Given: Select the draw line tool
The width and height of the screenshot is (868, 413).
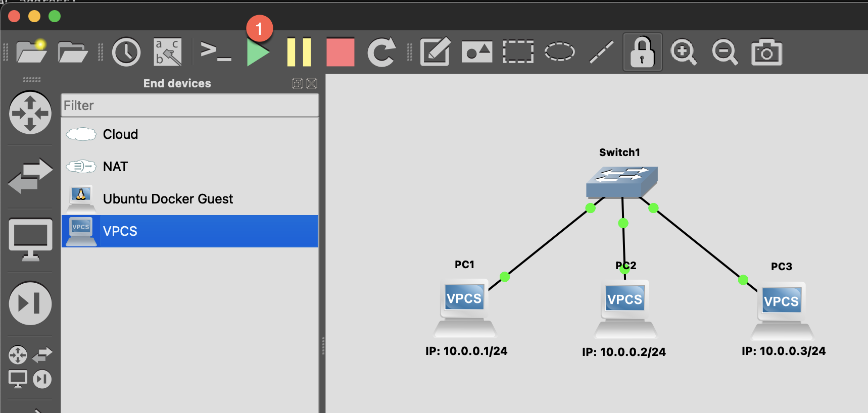Looking at the screenshot, I should click(601, 53).
